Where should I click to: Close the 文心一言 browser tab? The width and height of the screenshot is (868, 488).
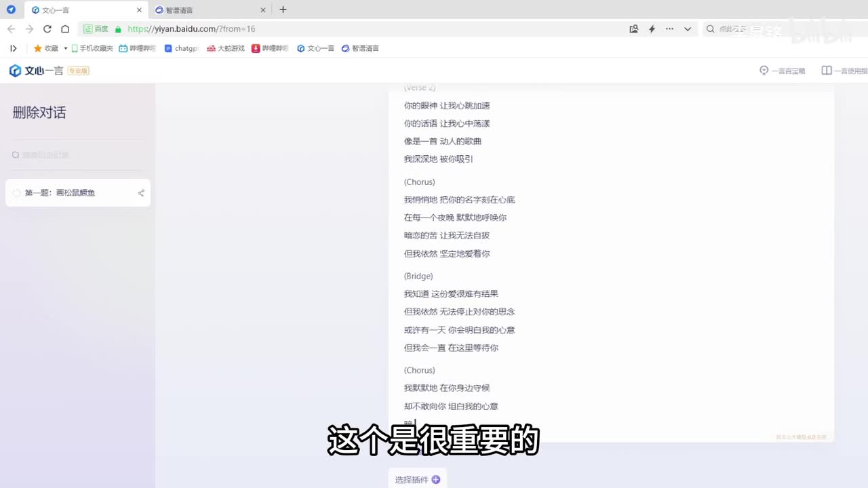(139, 10)
